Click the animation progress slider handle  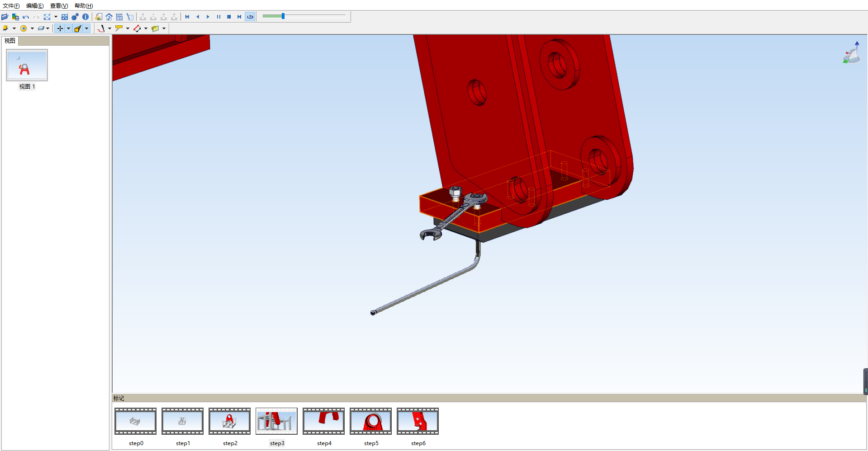(283, 16)
